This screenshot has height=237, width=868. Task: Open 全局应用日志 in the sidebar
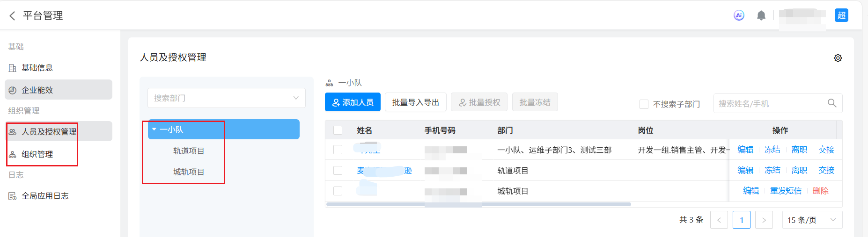pos(45,196)
